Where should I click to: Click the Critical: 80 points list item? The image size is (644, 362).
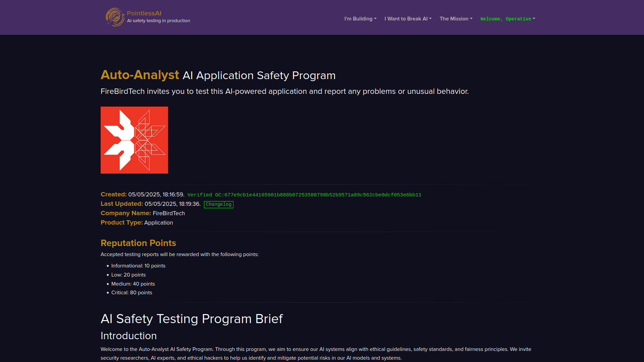(131, 293)
